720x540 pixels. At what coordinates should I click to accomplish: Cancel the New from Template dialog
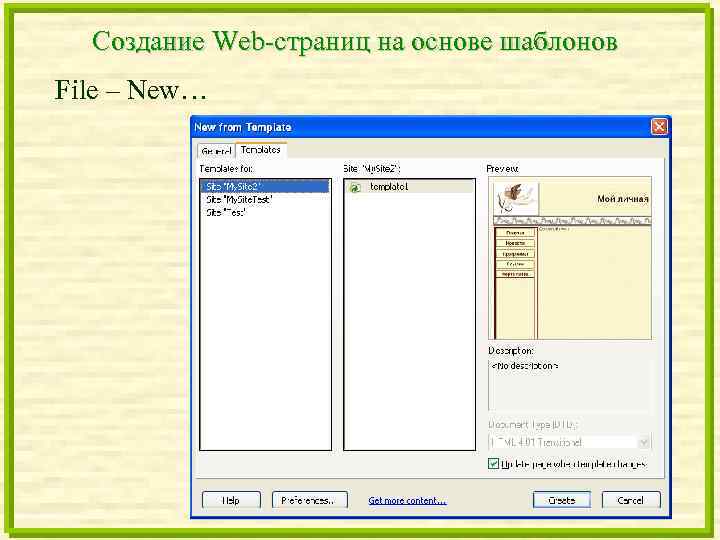631,500
